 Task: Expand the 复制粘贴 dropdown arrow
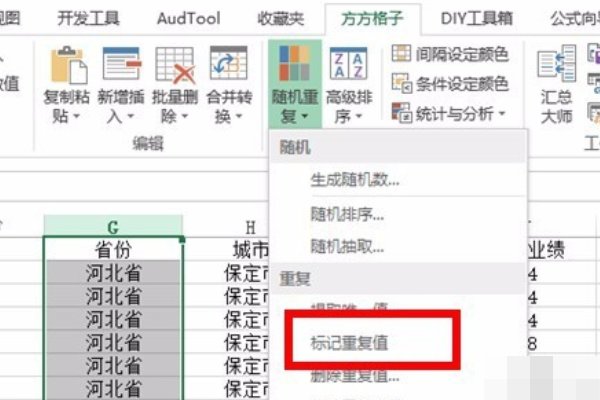point(77,116)
